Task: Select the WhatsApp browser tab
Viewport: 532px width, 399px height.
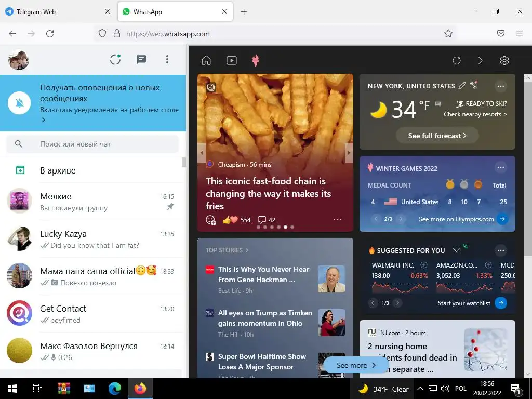Action: point(175,11)
